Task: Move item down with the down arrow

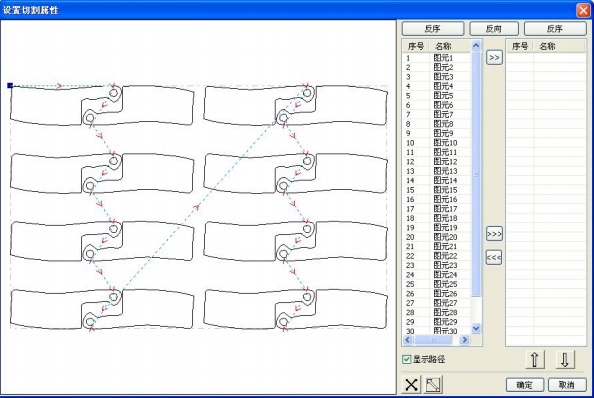Action: pyautogui.click(x=565, y=359)
